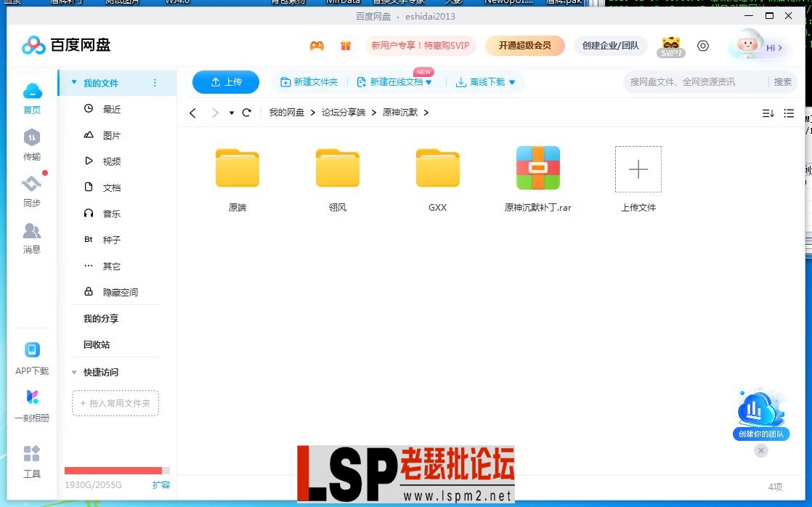
Task: Click the 拖入常用文件夹 drop box
Action: click(115, 403)
